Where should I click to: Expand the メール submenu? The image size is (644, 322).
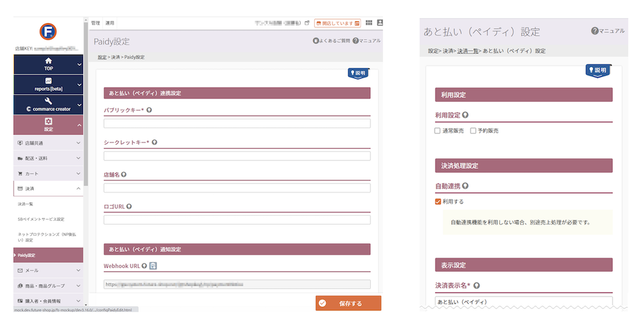(48, 270)
